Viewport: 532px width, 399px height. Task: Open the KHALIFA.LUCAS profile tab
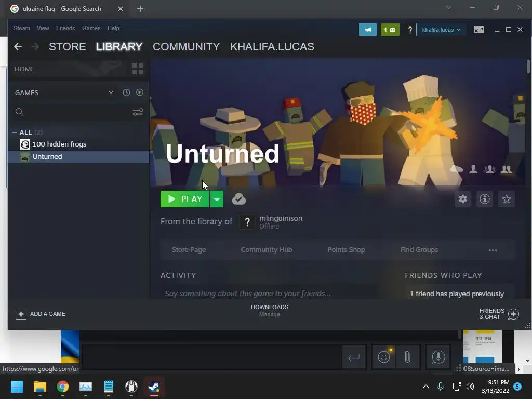click(x=272, y=46)
